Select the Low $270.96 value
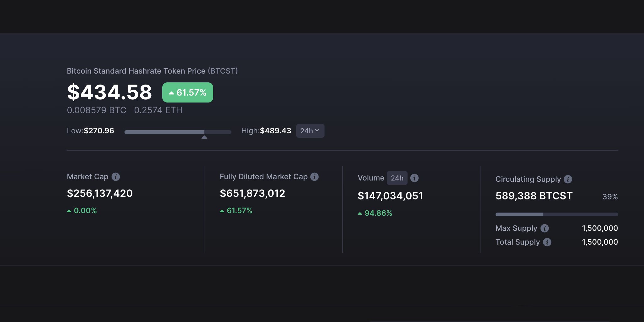 click(x=99, y=131)
